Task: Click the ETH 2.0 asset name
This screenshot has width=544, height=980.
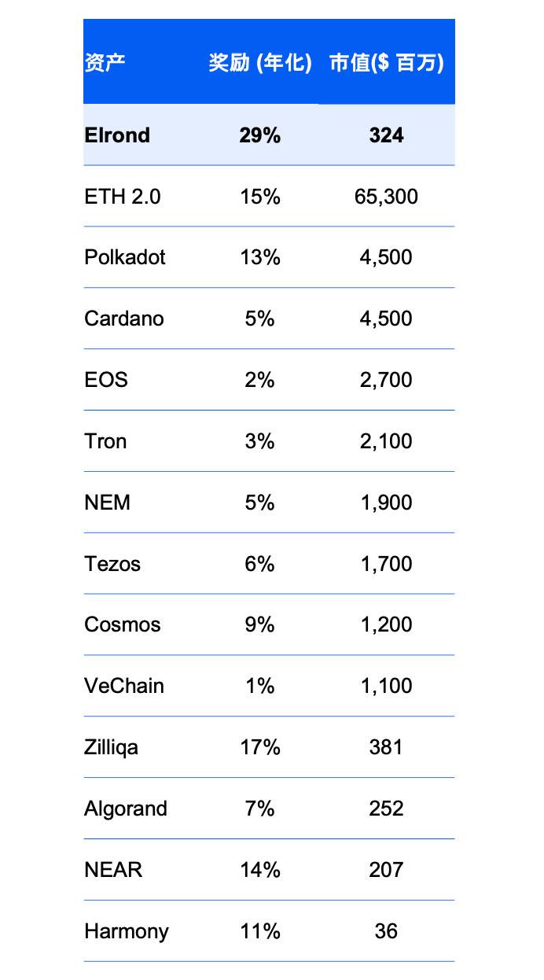Action: coord(123,197)
